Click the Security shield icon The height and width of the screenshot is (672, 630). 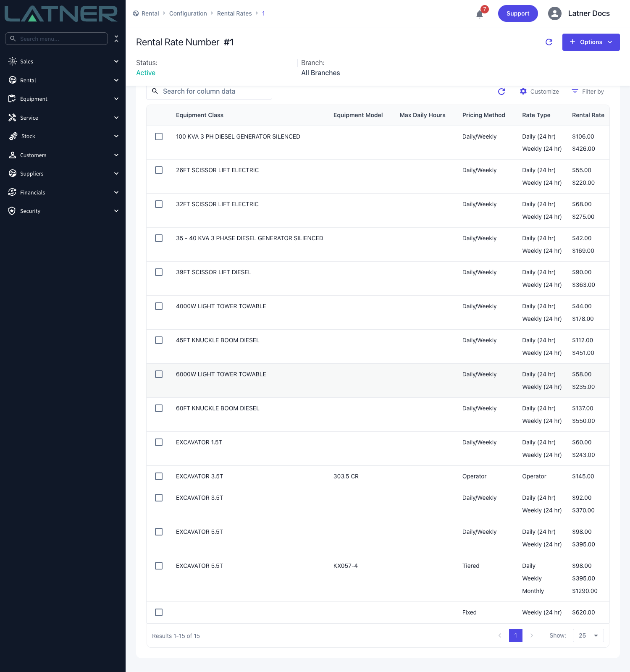[13, 211]
